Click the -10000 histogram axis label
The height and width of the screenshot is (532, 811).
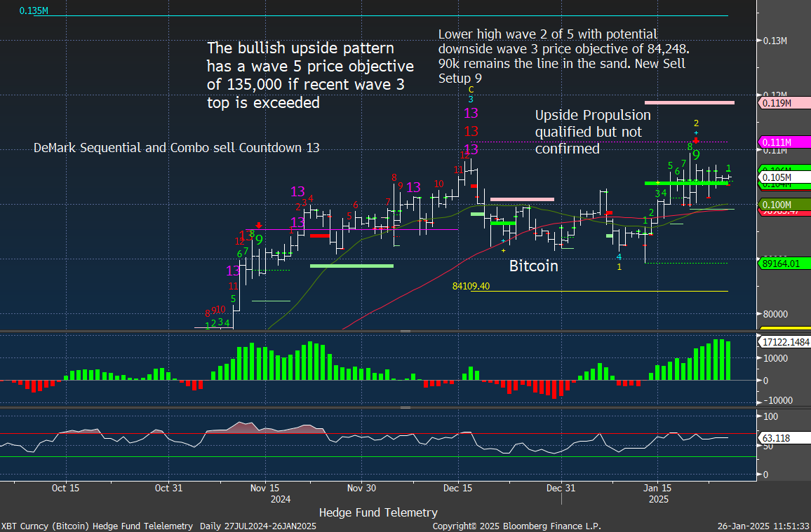click(777, 400)
